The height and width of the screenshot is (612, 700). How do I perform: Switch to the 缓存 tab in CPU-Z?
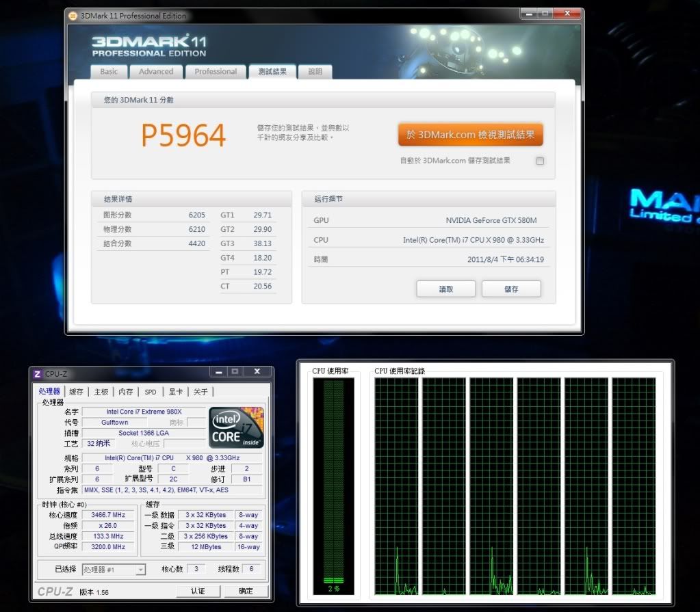click(77, 392)
